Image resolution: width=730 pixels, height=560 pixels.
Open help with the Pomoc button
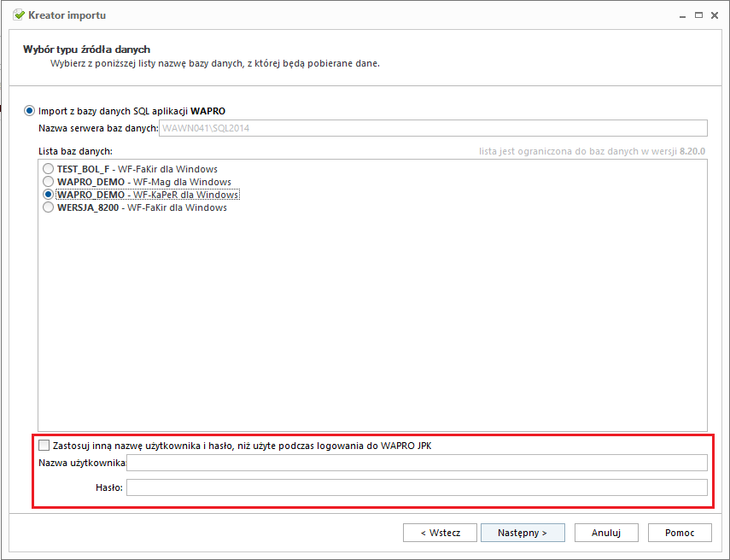[x=680, y=533]
